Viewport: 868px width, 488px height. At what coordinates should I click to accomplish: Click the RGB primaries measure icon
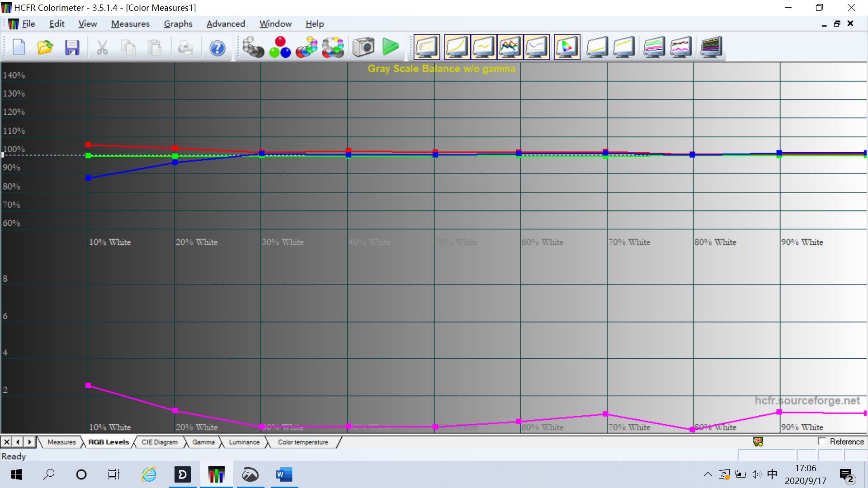coord(280,47)
